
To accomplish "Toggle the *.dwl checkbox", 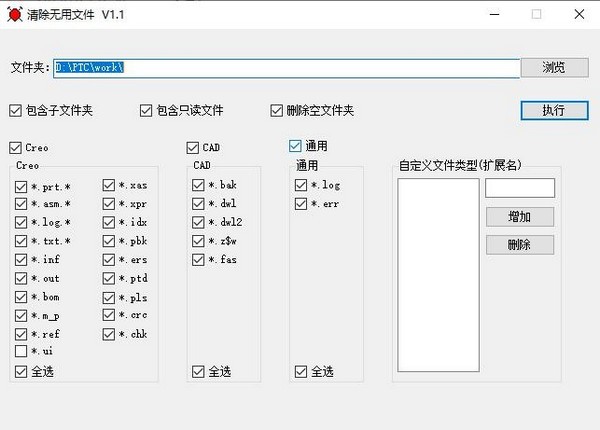I will click(198, 204).
